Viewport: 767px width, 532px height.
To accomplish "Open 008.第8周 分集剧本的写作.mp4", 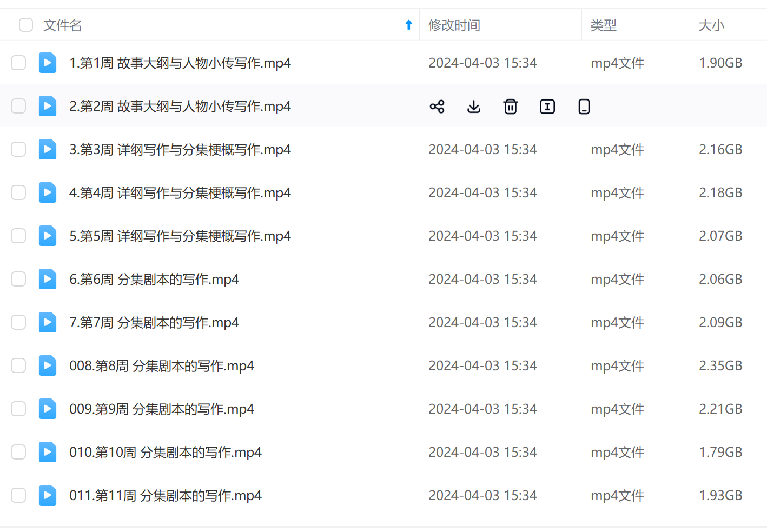I will click(162, 366).
